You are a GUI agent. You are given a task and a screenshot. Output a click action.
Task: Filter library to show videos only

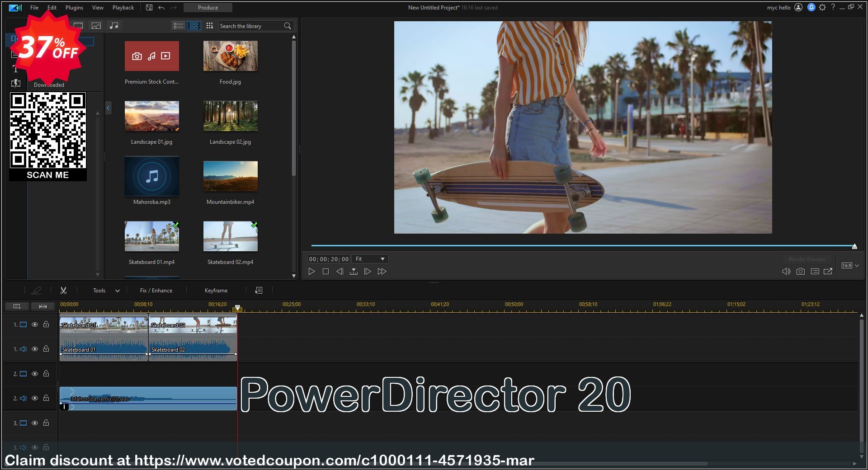78,26
